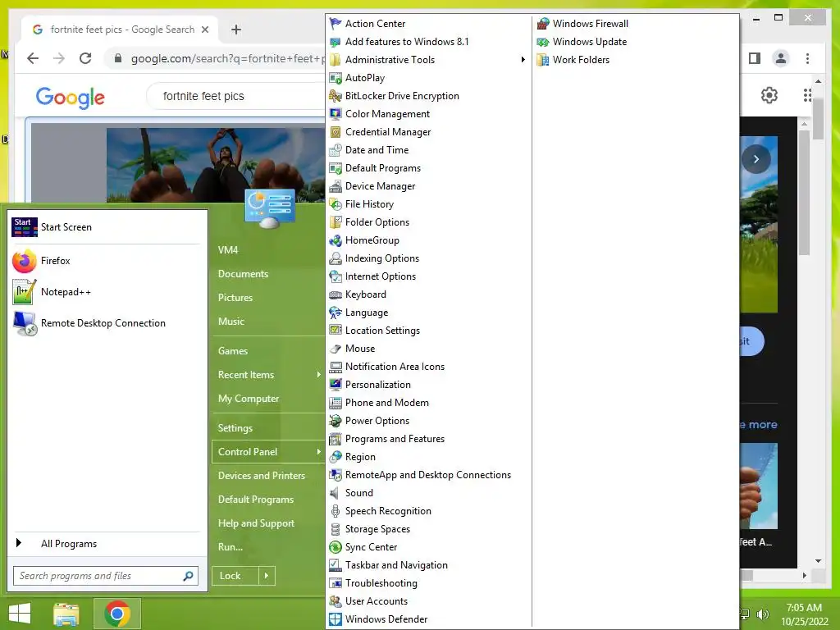Expand Administrative Tools submenu arrow
The width and height of the screenshot is (840, 630).
coord(523,59)
